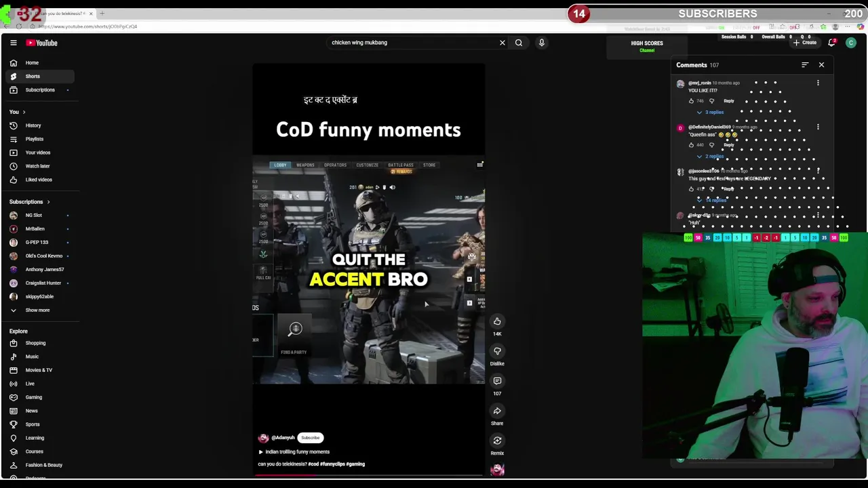Dislike the 'Queefin ass' comment

711,145
